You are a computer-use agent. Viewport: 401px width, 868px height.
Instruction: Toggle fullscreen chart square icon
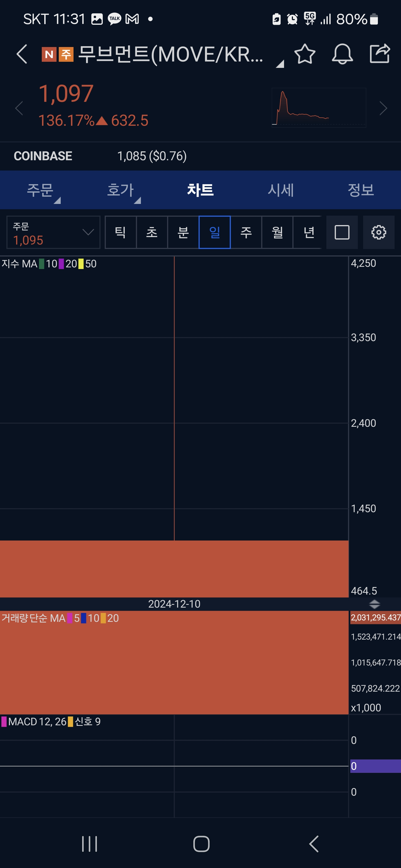[342, 232]
